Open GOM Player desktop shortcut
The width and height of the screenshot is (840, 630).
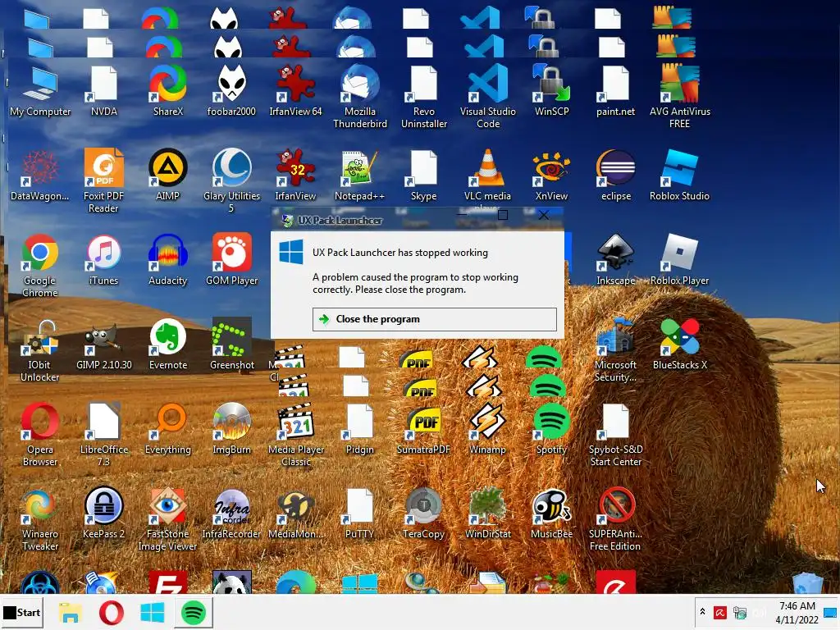pos(231,261)
